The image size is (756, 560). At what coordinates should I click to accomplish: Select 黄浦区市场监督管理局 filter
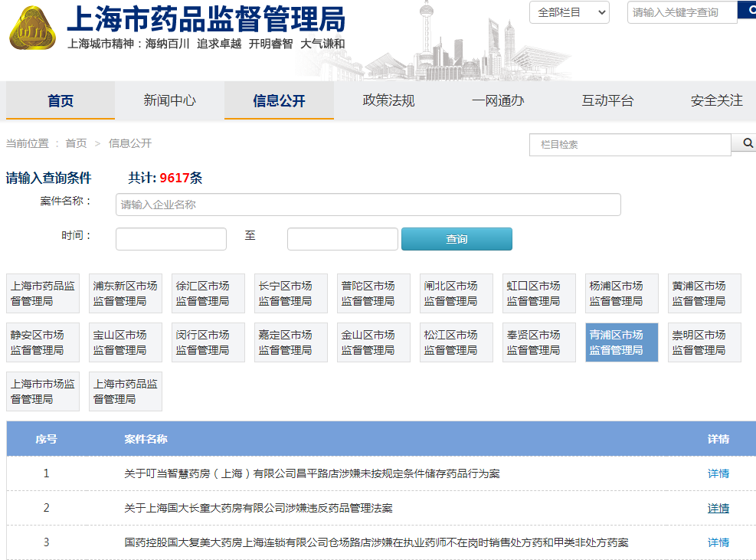(x=705, y=293)
